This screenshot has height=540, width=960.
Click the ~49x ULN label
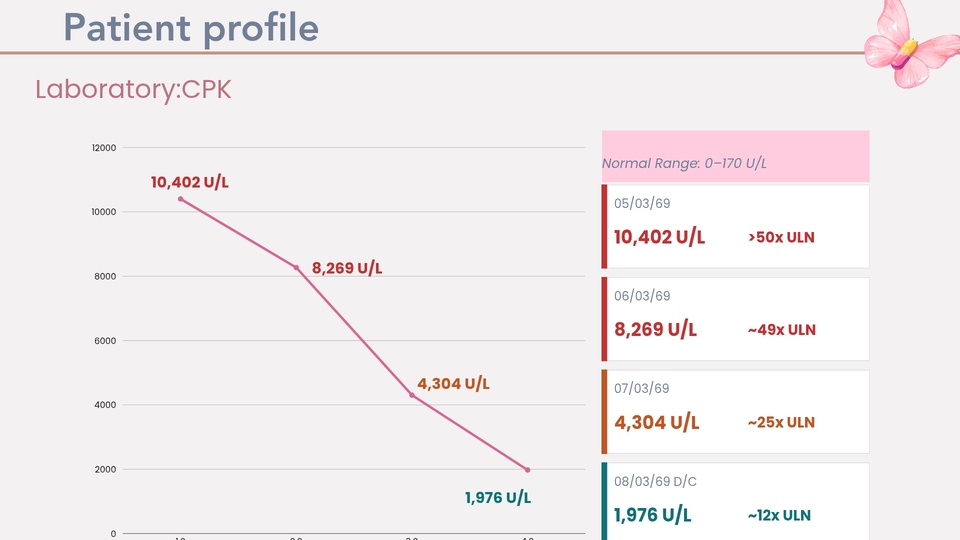pyautogui.click(x=782, y=330)
